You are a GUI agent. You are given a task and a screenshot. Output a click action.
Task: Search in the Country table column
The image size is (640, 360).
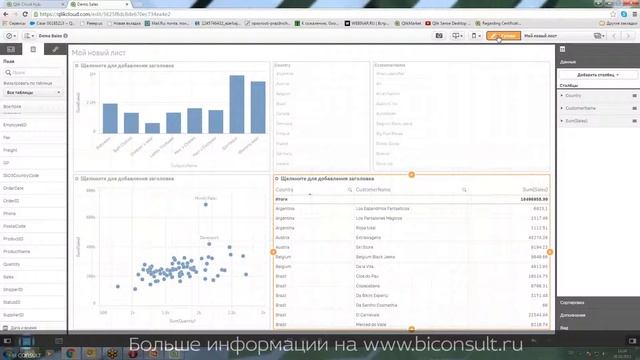pyautogui.click(x=350, y=190)
